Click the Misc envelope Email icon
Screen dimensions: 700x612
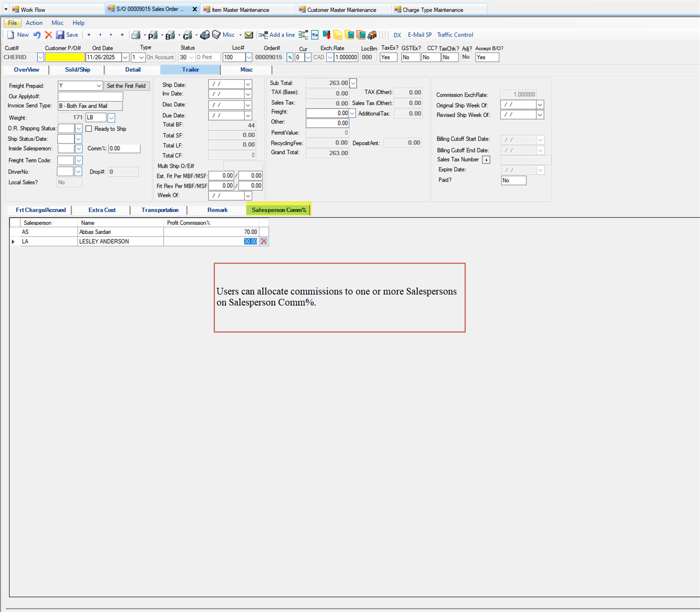pyautogui.click(x=249, y=35)
